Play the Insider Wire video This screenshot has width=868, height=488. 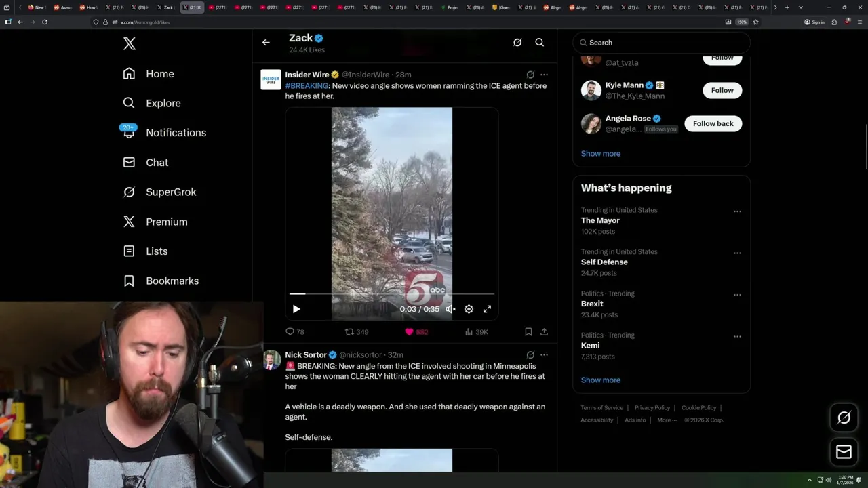coord(296,309)
